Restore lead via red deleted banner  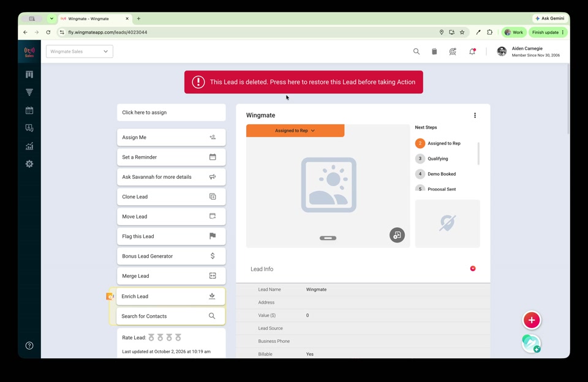[303, 82]
